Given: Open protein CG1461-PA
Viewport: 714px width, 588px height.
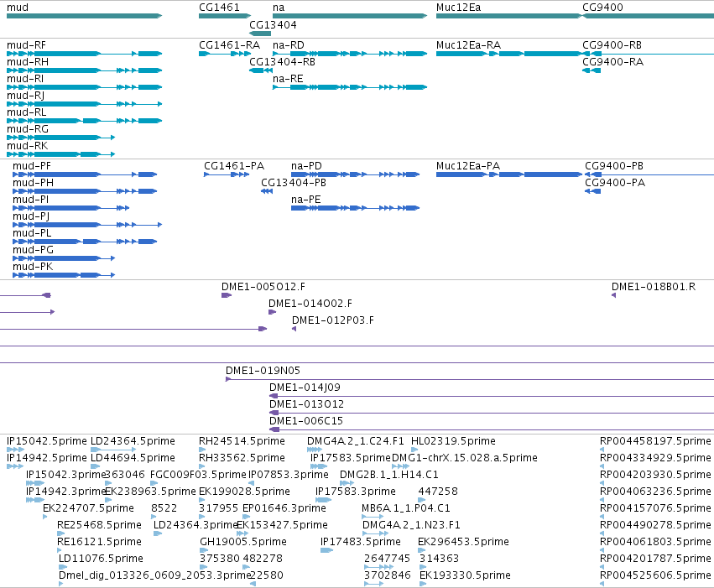Looking at the screenshot, I should click(227, 174).
